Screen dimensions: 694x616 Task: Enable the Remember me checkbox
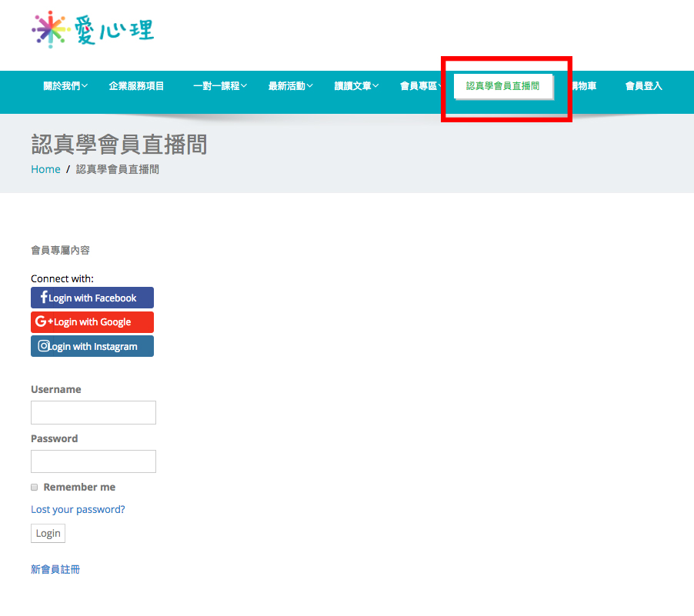34,488
